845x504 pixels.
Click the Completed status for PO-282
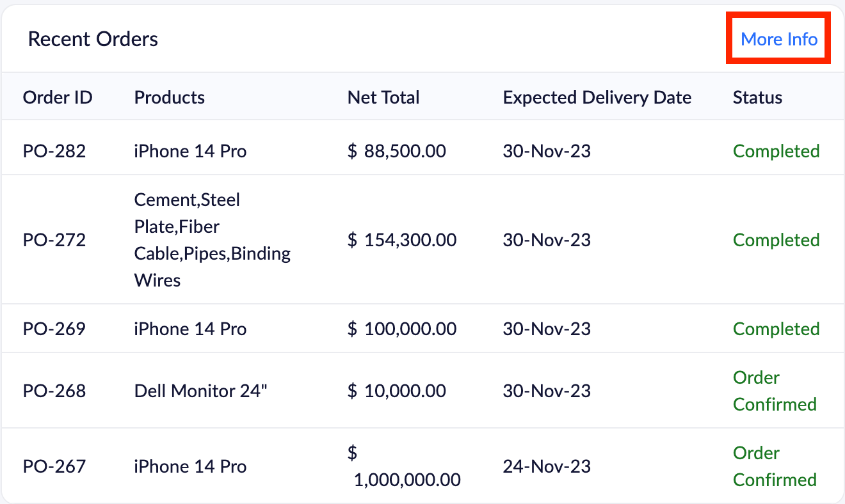click(776, 152)
